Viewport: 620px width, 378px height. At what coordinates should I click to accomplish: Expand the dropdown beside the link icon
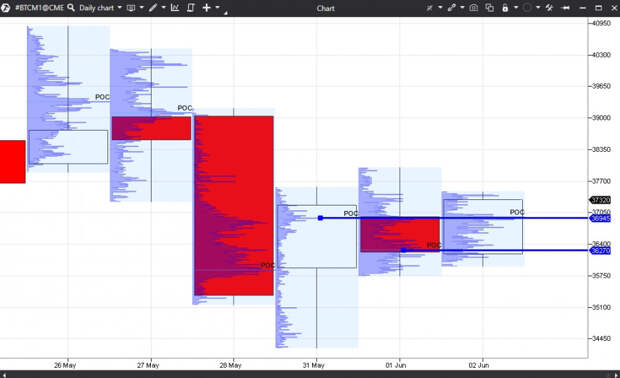tap(462, 8)
